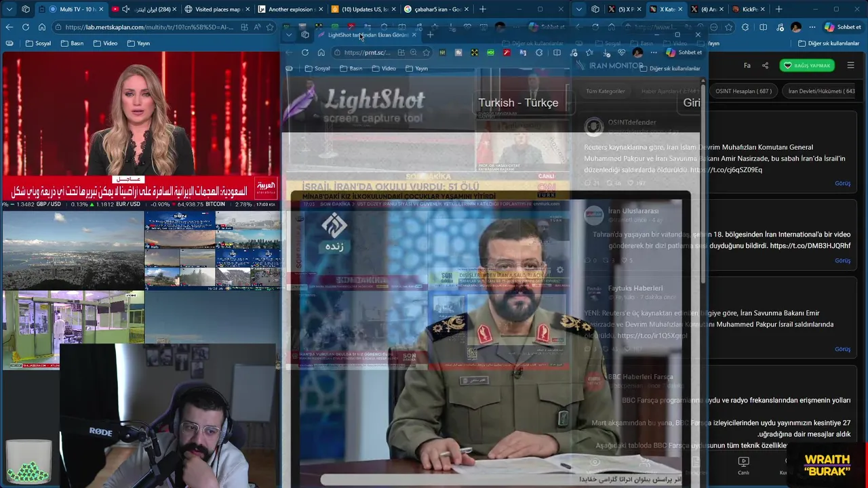The height and width of the screenshot is (488, 868).
Task: Open new tab in left browser
Action: click(483, 9)
